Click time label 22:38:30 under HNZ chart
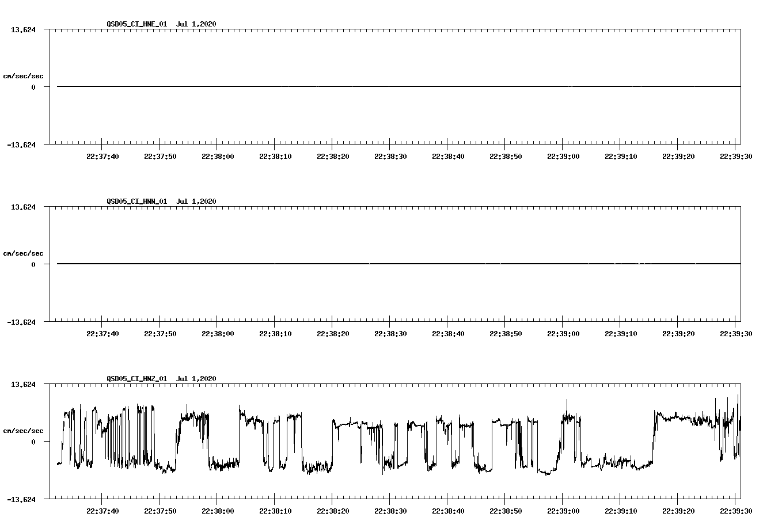 pyautogui.click(x=390, y=511)
